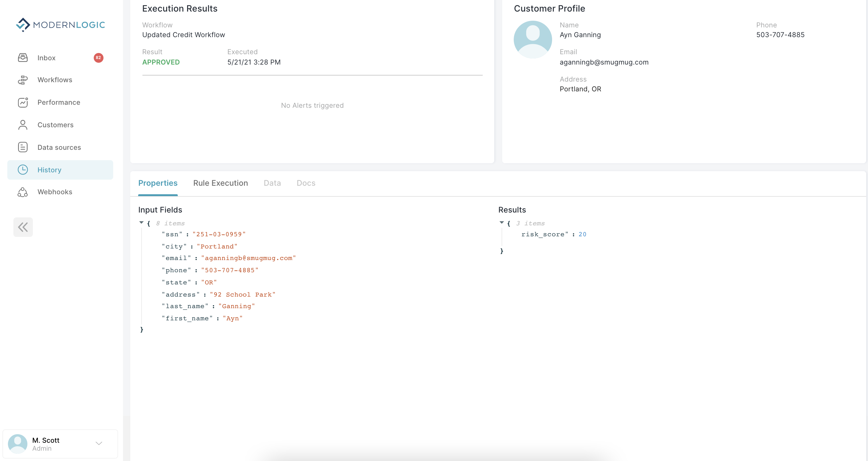The height and width of the screenshot is (461, 868).
Task: Select the Customers person icon
Action: 23,125
